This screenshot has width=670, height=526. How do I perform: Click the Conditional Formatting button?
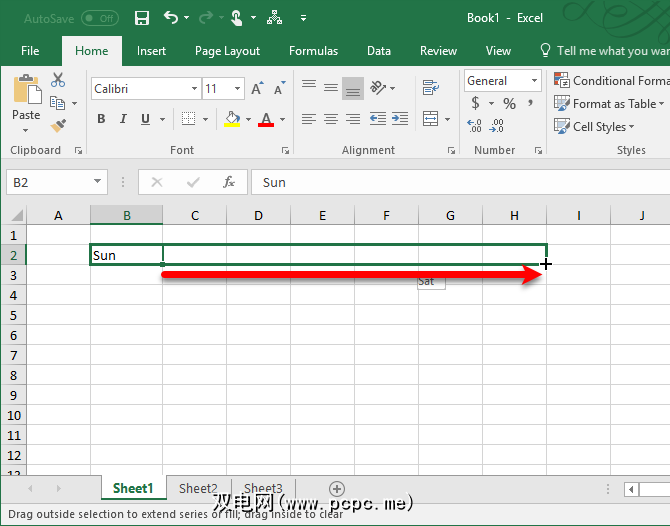611,81
